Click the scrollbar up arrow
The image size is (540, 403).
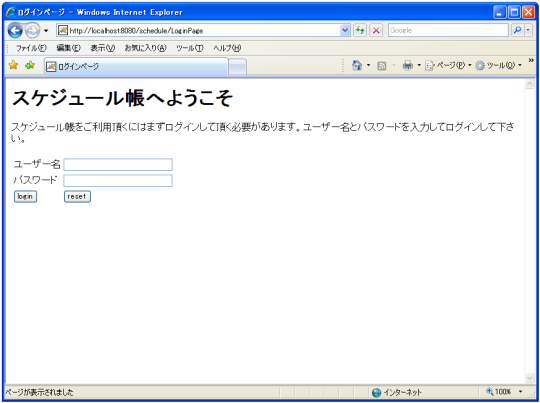tap(530, 84)
